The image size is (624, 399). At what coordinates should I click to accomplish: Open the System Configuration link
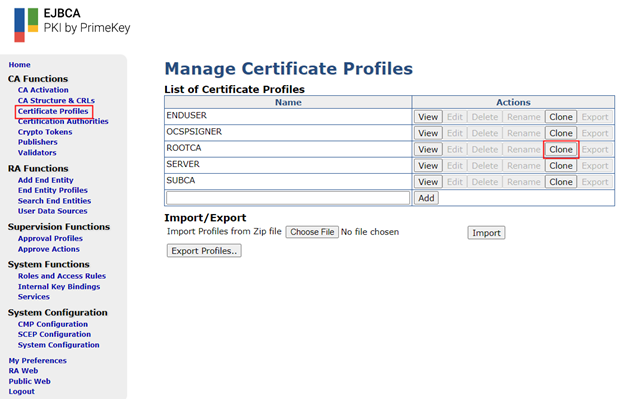coord(58,345)
